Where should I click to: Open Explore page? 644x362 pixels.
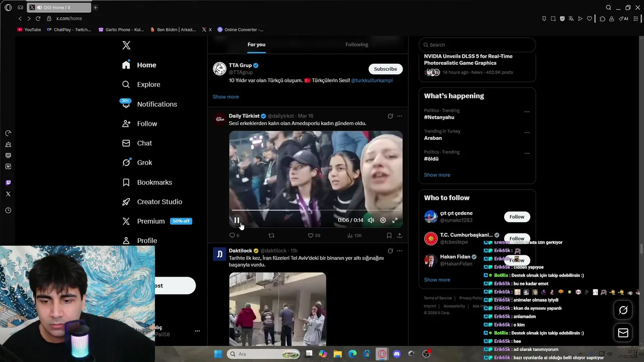click(x=141, y=84)
